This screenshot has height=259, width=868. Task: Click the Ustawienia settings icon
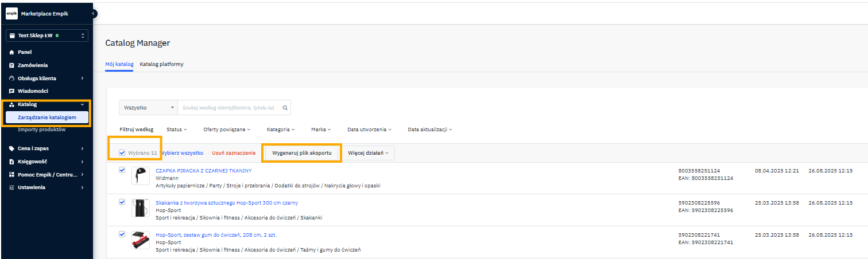pos(11,187)
